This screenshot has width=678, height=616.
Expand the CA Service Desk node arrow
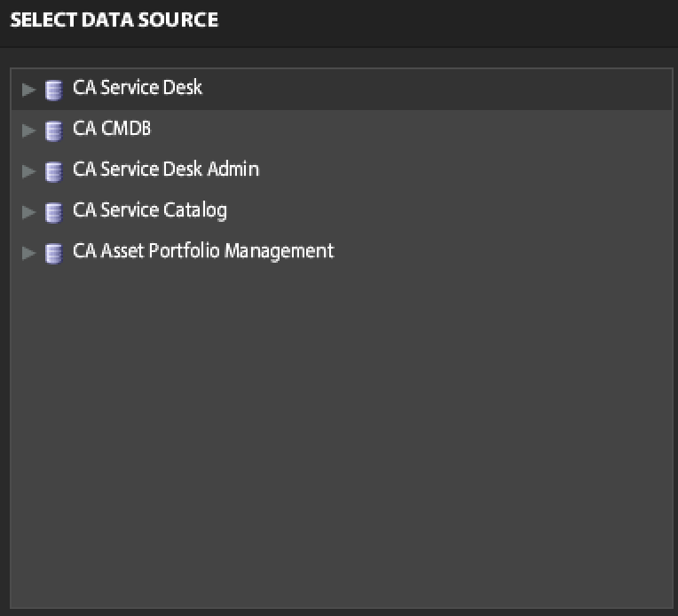coord(28,90)
